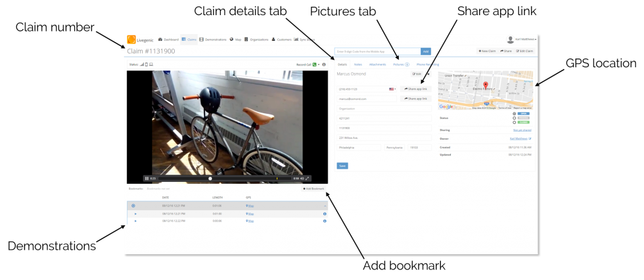This screenshot has height=280, width=644.
Task: Select the middle status radio button
Action: [514, 118]
